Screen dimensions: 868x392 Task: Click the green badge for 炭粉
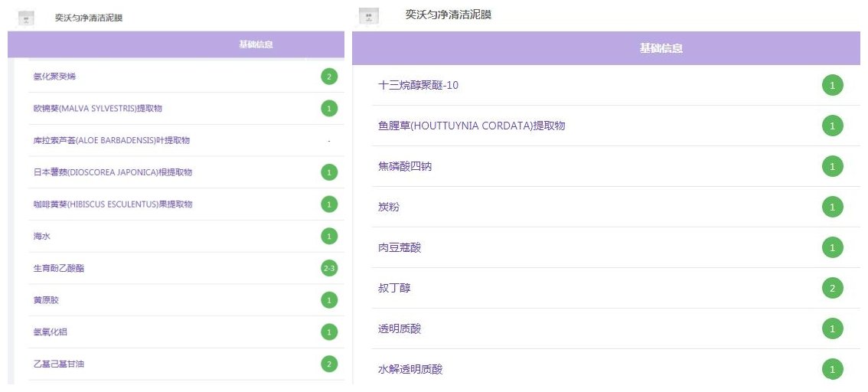pyautogui.click(x=832, y=207)
